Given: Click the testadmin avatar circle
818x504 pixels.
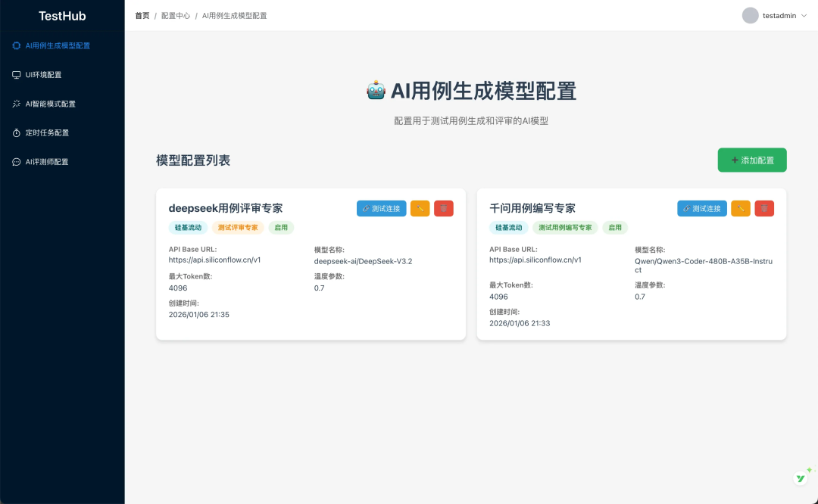Looking at the screenshot, I should (x=749, y=15).
